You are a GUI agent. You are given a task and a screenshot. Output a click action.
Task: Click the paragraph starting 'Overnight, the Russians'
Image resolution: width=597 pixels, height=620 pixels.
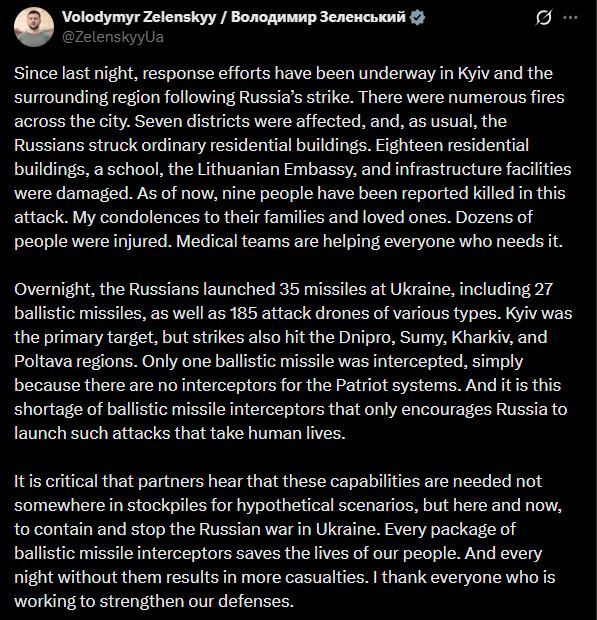293,361
